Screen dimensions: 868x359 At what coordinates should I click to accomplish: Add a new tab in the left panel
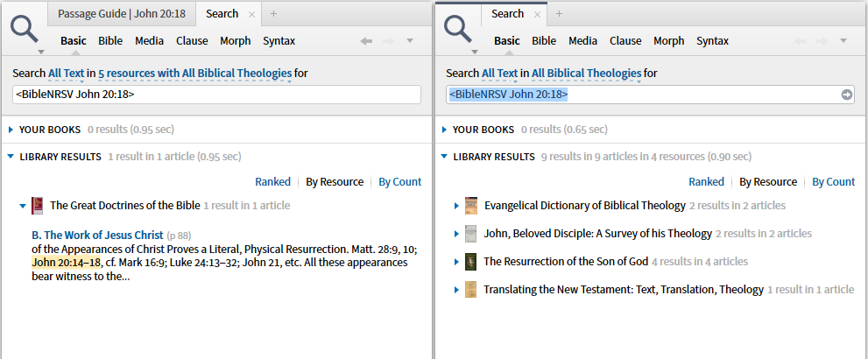[x=273, y=14]
